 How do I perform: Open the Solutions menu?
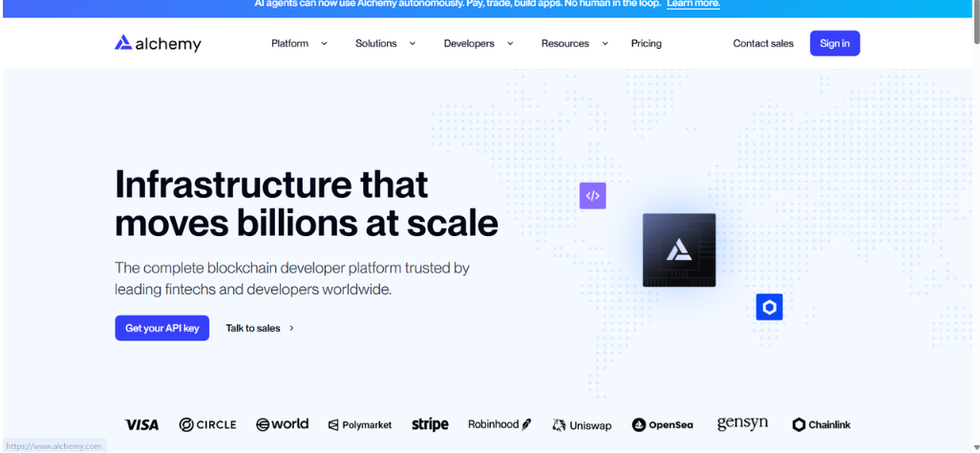[376, 43]
